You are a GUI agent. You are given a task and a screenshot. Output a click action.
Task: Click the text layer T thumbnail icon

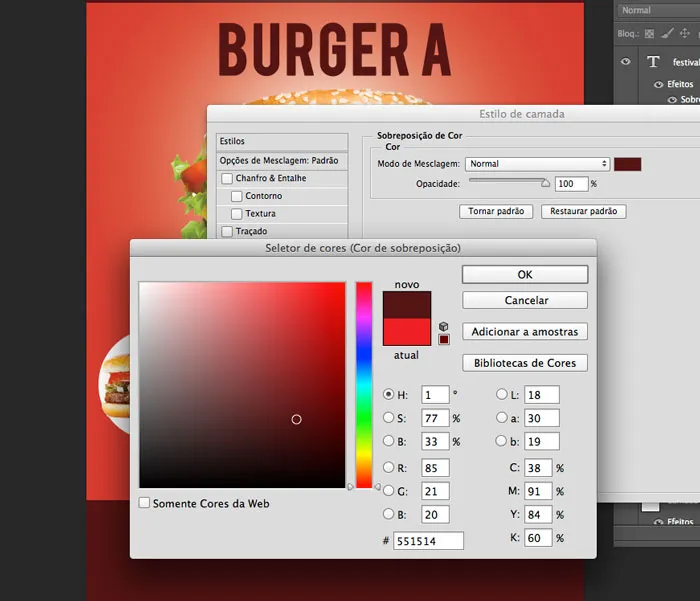click(653, 62)
